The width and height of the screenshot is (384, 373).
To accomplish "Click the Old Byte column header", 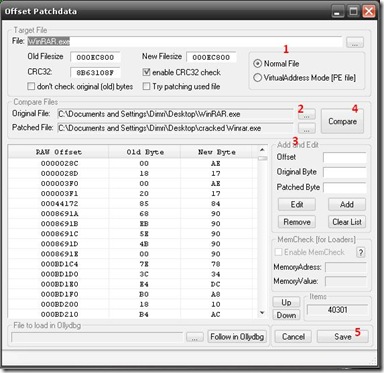I will (x=145, y=152).
